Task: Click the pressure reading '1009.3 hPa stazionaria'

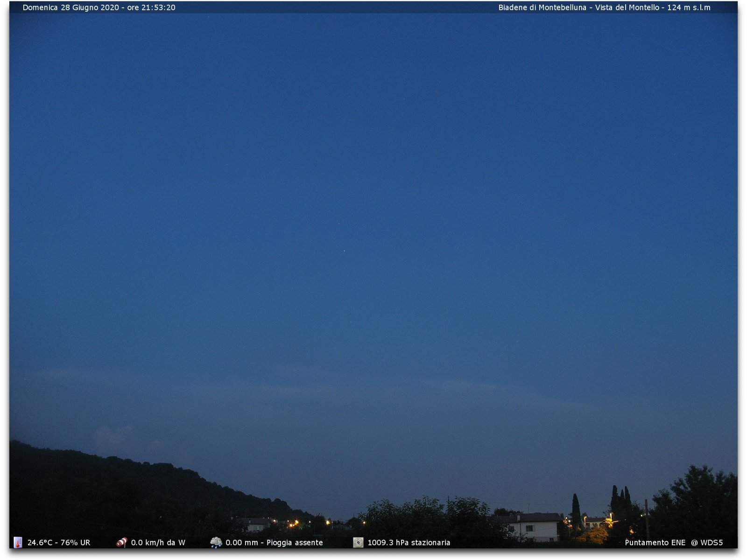Action: [x=409, y=543]
